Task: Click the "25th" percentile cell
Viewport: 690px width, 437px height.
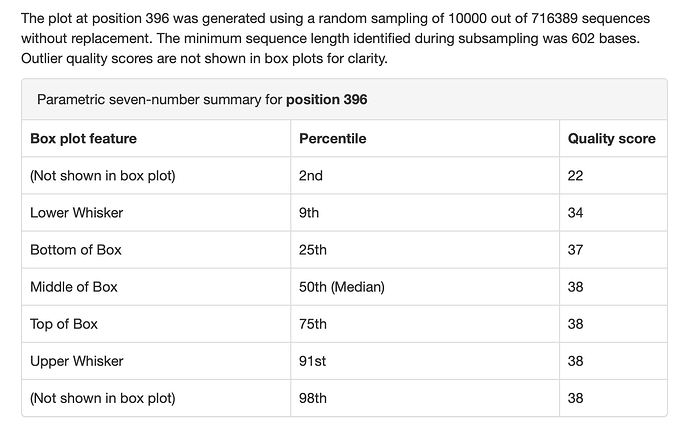Action: tap(313, 250)
